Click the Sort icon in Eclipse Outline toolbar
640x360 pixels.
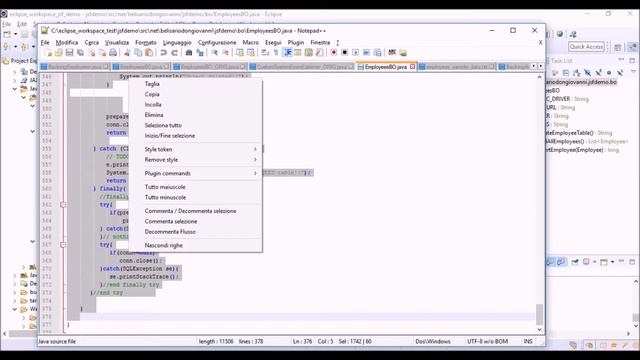click(x=576, y=73)
